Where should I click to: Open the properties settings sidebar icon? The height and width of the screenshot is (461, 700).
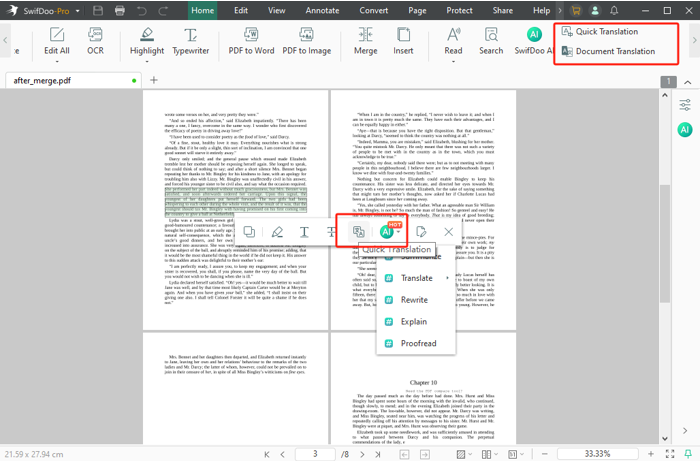coord(685,105)
